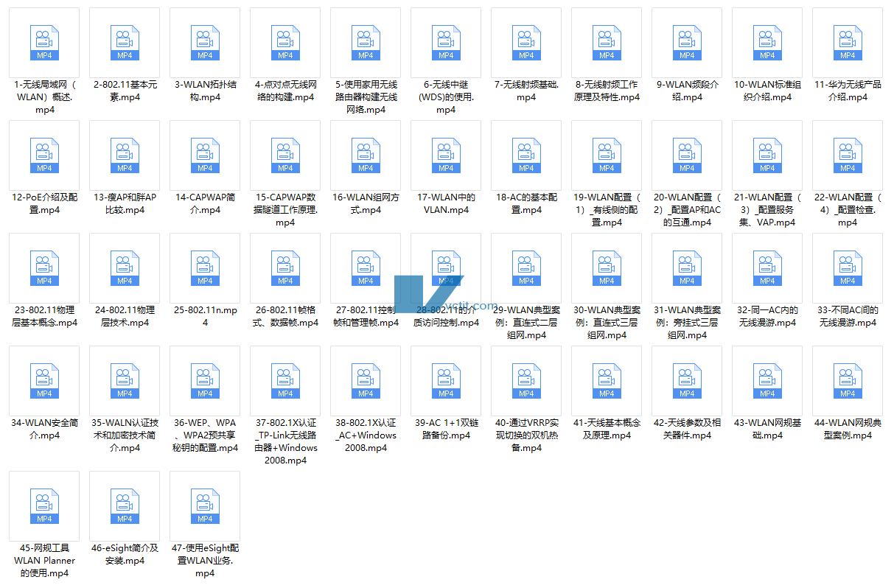Click icon of 43-WLAN网规基础
Image resolution: width=894 pixels, height=588 pixels.
[767, 381]
